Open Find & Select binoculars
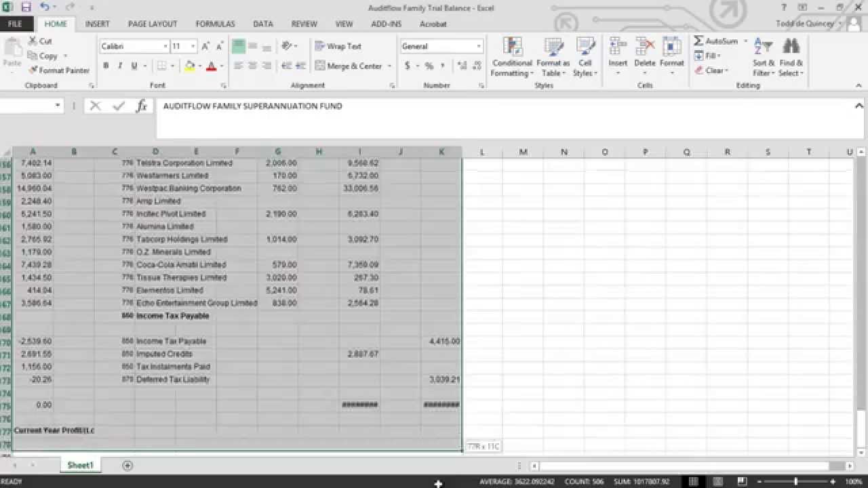 (x=791, y=57)
